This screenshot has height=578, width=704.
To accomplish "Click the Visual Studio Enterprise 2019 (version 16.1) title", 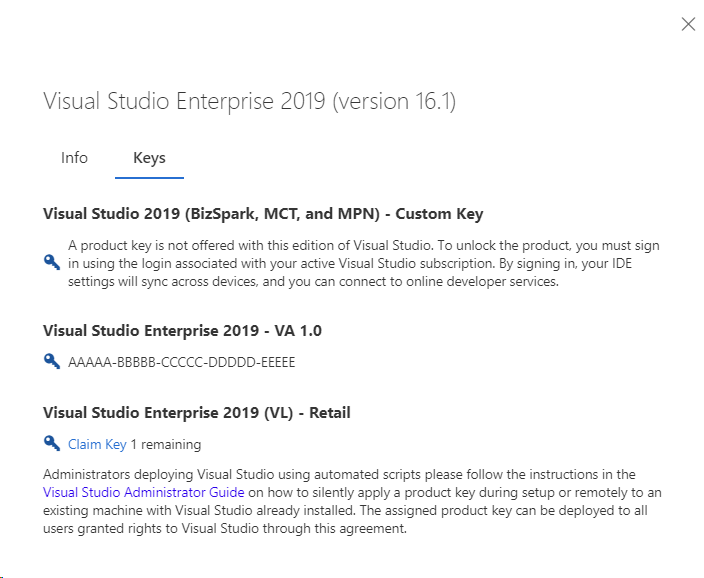I will pyautogui.click(x=250, y=101).
